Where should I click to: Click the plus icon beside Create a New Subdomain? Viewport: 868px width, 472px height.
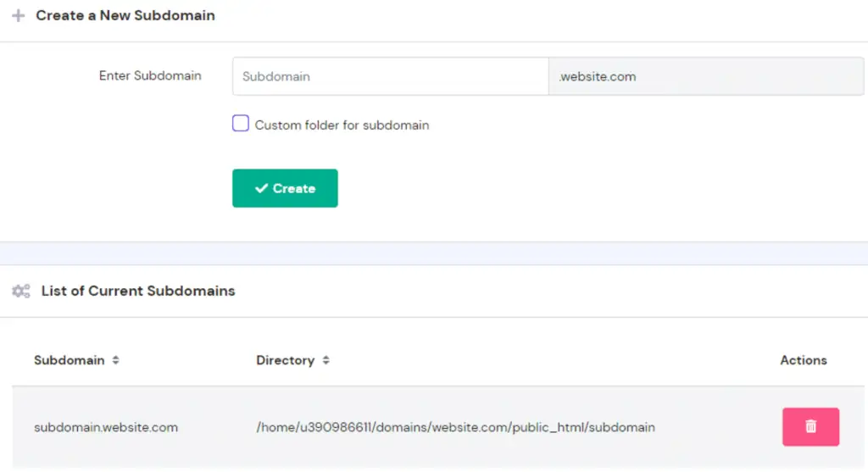pos(19,16)
